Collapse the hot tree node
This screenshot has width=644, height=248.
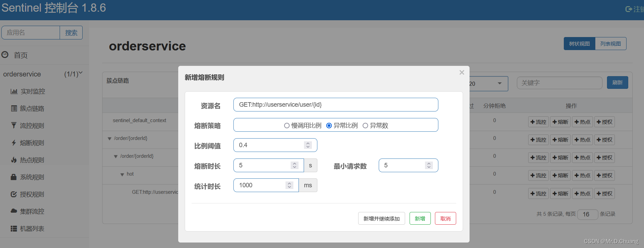coord(122,175)
